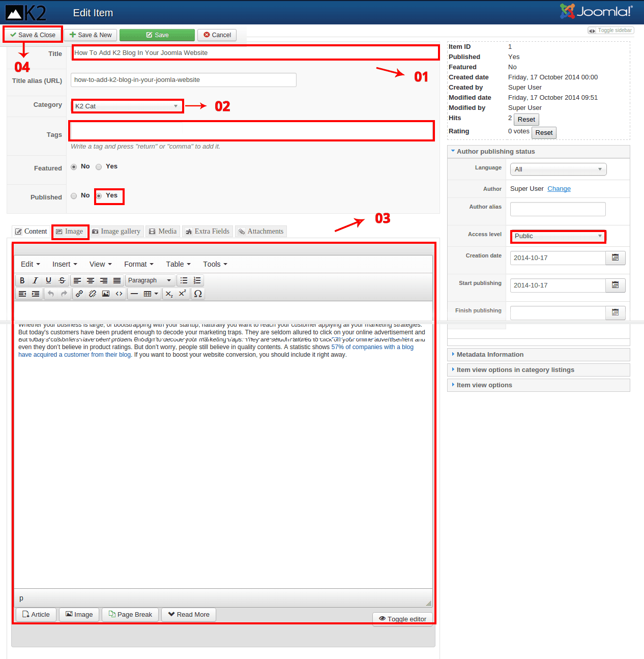Insert image via editor toolbar icon
Image resolution: width=644 pixels, height=659 pixels.
click(x=106, y=294)
